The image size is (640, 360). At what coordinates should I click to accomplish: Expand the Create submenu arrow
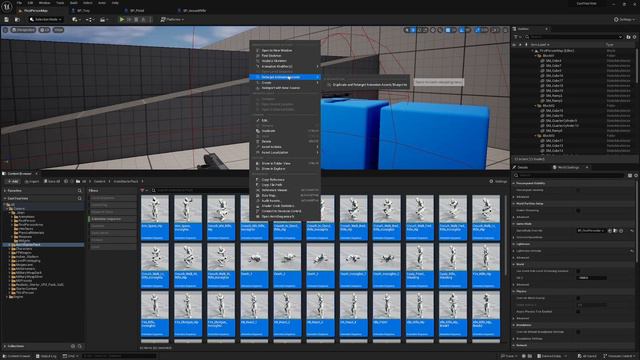[317, 82]
